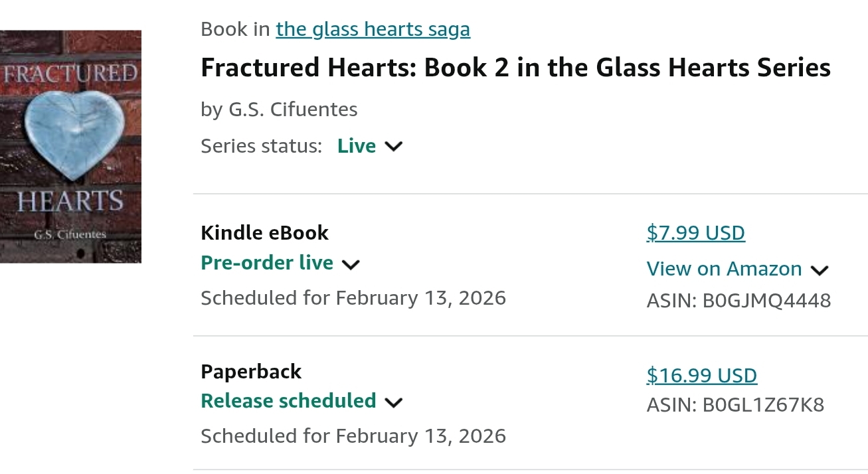868x474 pixels.
Task: Expand the chevron beside Pre-order live
Action: click(351, 264)
